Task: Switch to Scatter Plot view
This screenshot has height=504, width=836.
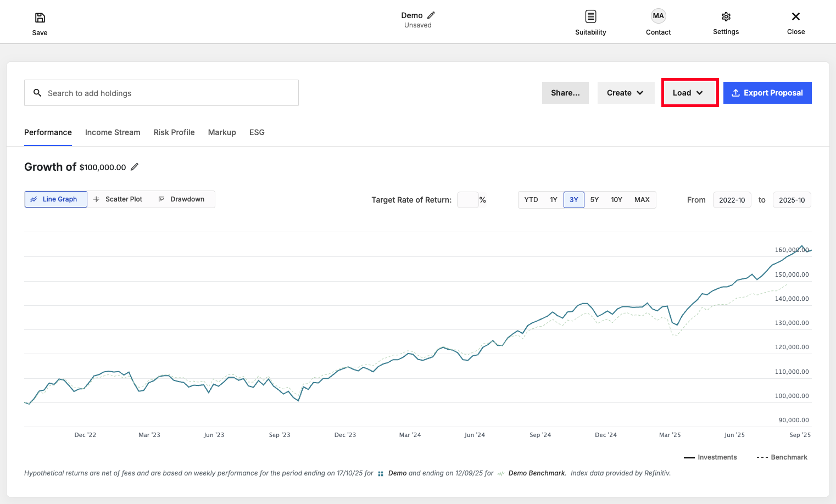Action: coord(118,199)
